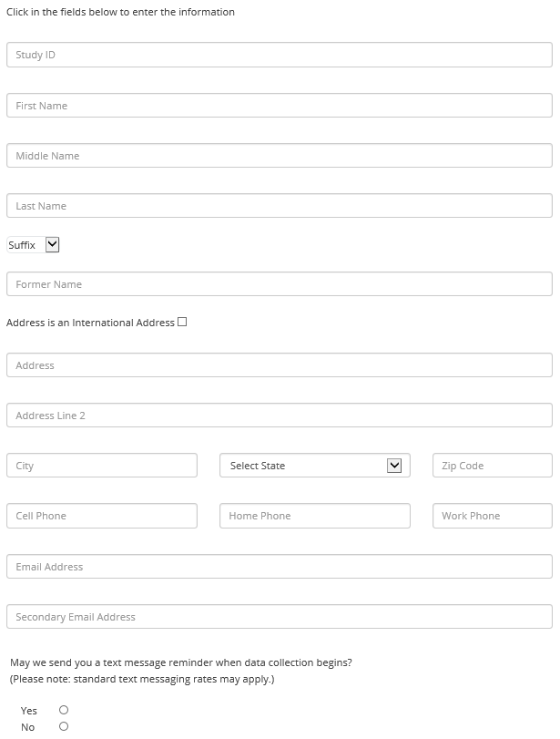The width and height of the screenshot is (560, 739).
Task: Focus the Address Line 2 field
Action: pos(279,416)
